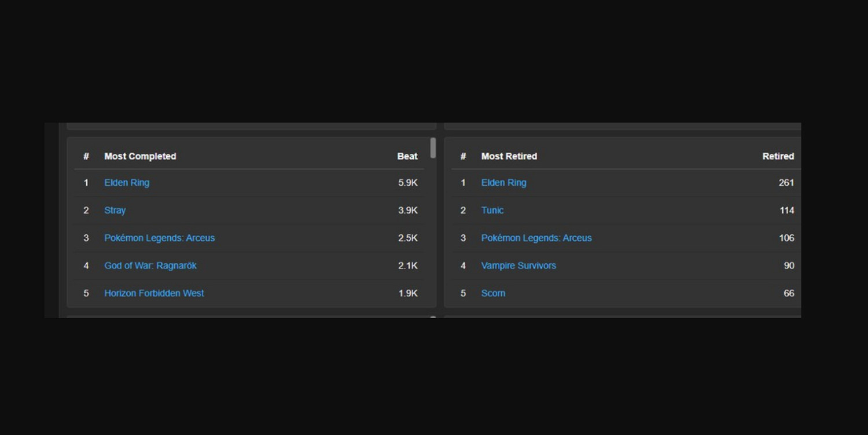The width and height of the screenshot is (868, 435).
Task: Open Elden Ring in Most Completed list
Action: [127, 183]
